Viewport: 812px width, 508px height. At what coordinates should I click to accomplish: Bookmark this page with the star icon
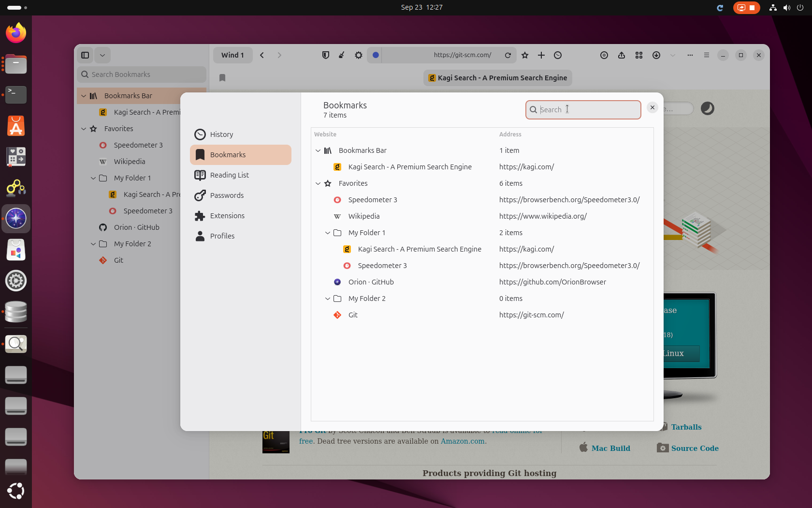(x=525, y=55)
